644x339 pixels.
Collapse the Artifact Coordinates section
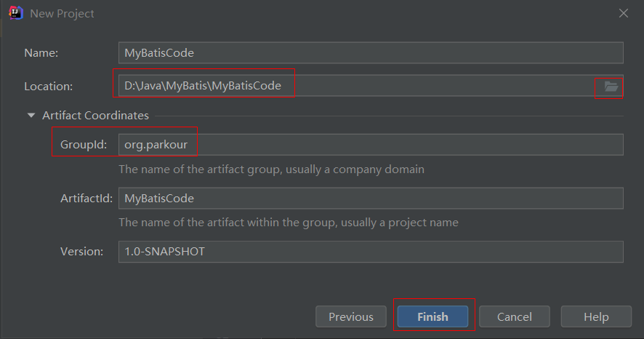pos(31,116)
